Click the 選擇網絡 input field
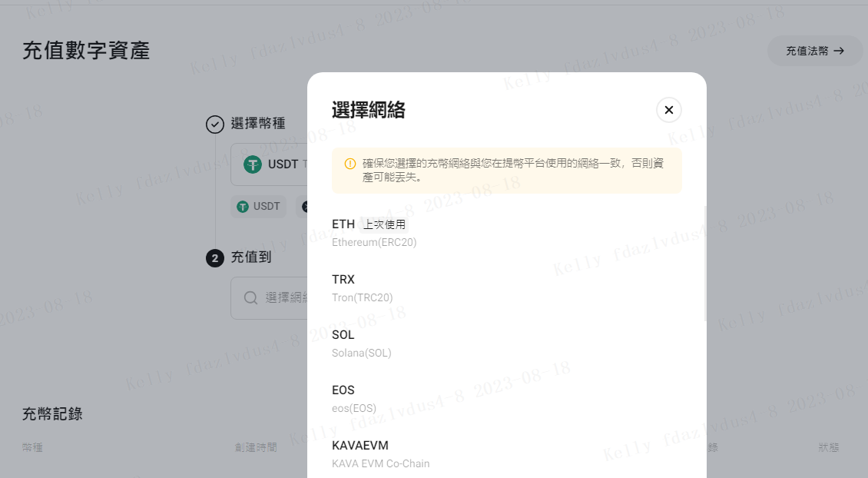868x478 pixels. pos(269,298)
